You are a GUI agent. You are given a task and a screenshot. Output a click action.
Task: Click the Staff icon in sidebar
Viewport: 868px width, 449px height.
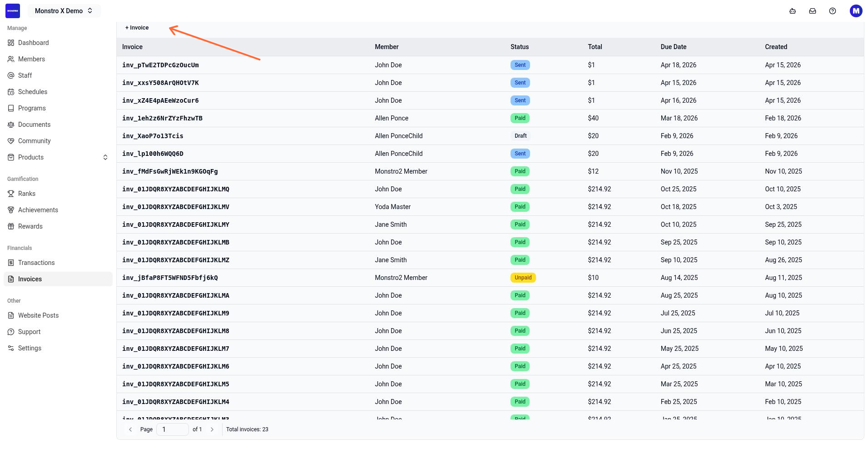[11, 75]
